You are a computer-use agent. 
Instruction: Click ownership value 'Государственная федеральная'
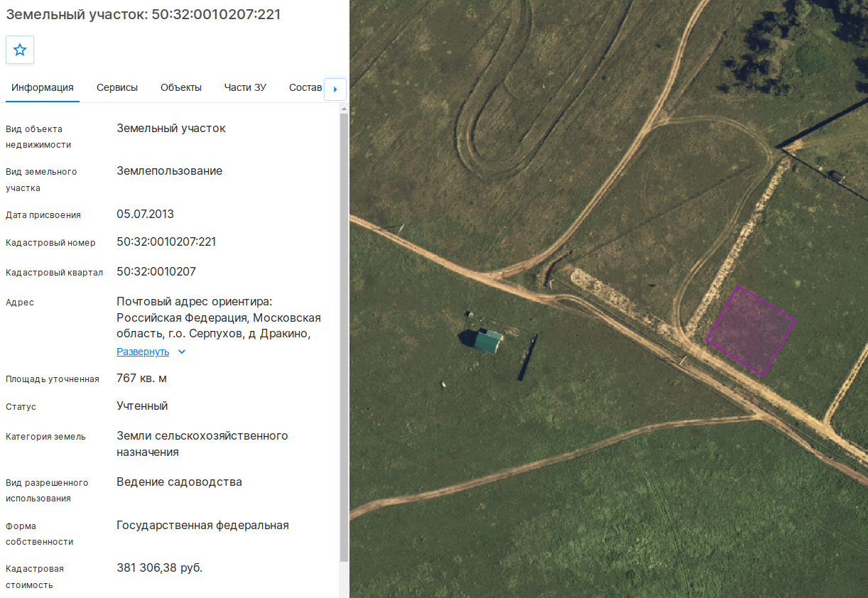tap(202, 526)
